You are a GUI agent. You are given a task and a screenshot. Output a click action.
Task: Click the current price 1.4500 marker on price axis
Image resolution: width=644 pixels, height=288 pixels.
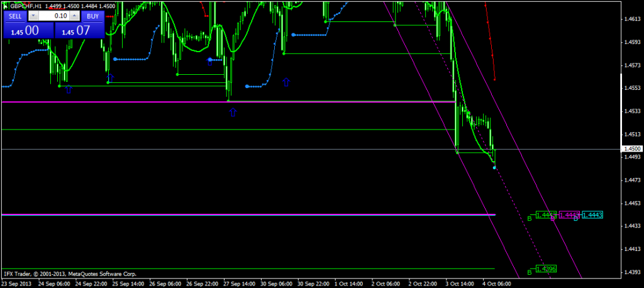pos(631,148)
